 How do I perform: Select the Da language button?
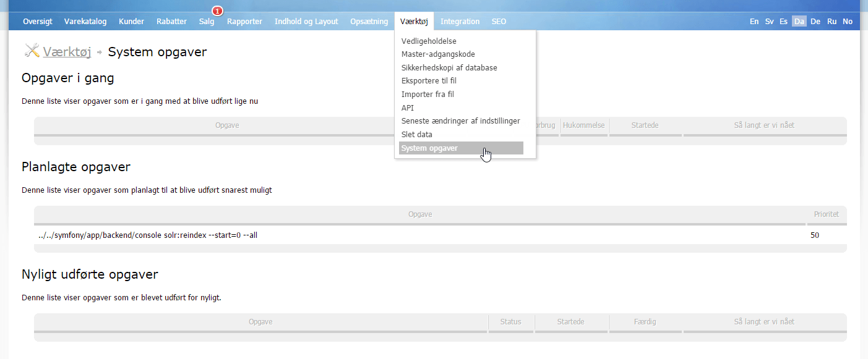[799, 21]
